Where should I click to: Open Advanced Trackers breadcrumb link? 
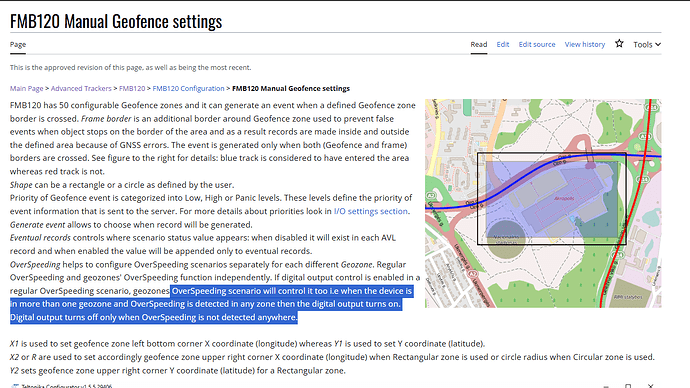(81, 88)
